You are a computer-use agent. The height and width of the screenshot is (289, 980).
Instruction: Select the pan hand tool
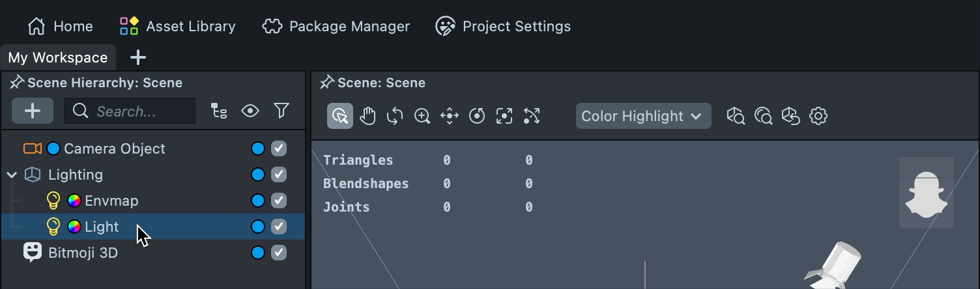[368, 117]
